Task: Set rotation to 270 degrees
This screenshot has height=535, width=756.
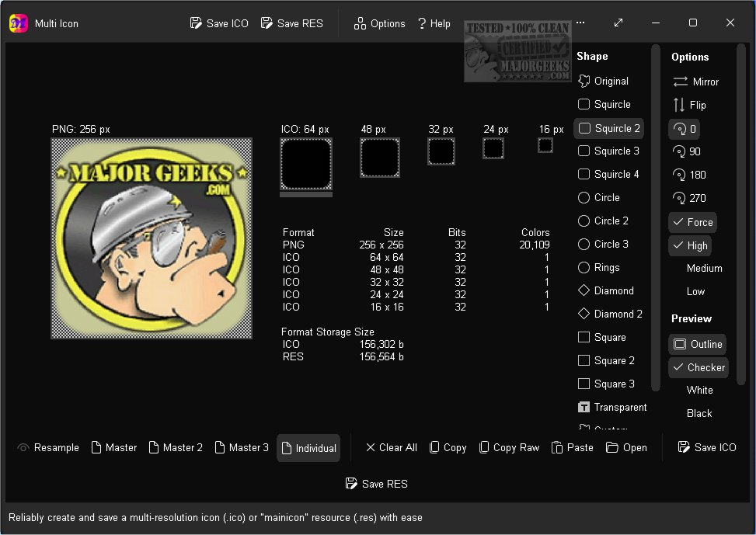Action: pos(689,197)
